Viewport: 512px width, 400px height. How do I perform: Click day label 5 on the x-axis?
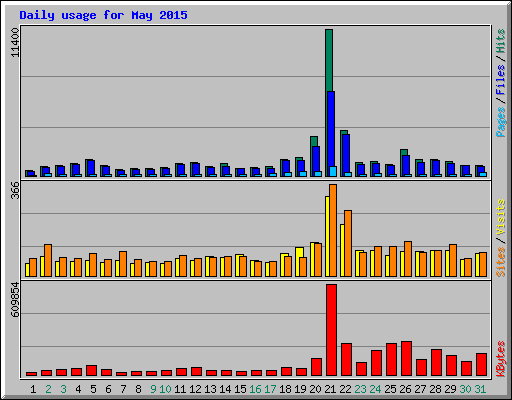coord(93,389)
